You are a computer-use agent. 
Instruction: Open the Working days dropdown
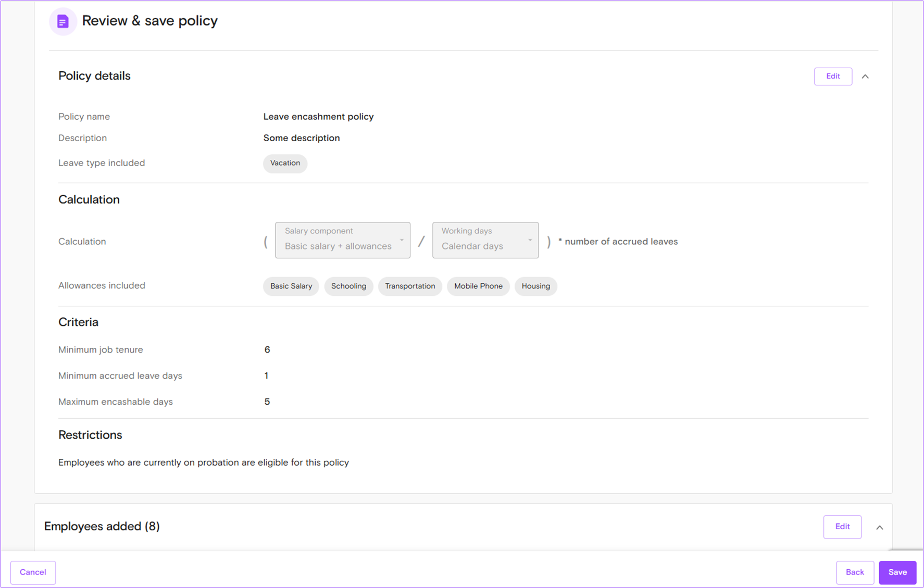(485, 240)
